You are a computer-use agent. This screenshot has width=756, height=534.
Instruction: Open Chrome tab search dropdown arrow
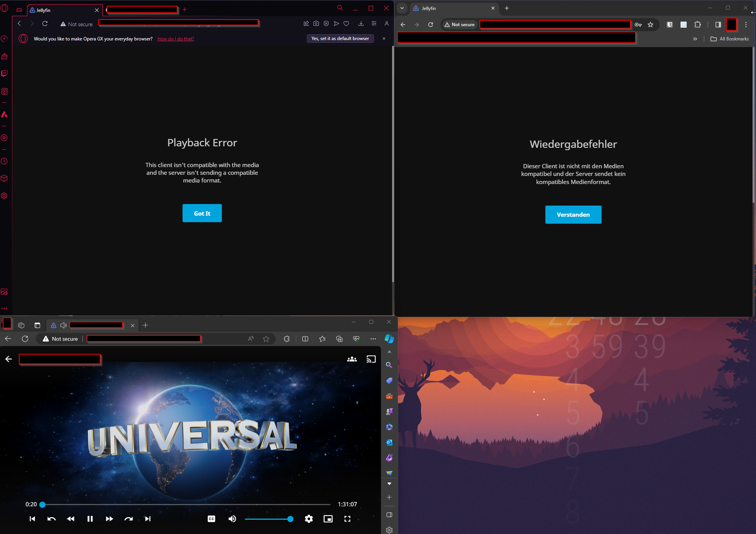pyautogui.click(x=402, y=8)
